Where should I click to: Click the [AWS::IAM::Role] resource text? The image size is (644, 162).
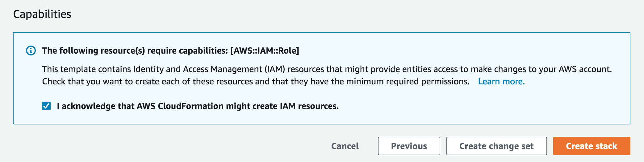(x=265, y=51)
